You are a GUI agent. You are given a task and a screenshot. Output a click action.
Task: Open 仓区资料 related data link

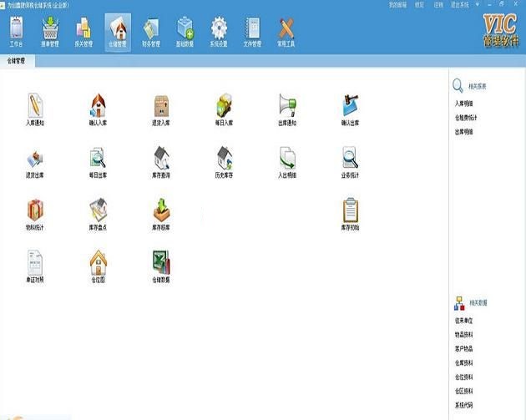pos(464,391)
